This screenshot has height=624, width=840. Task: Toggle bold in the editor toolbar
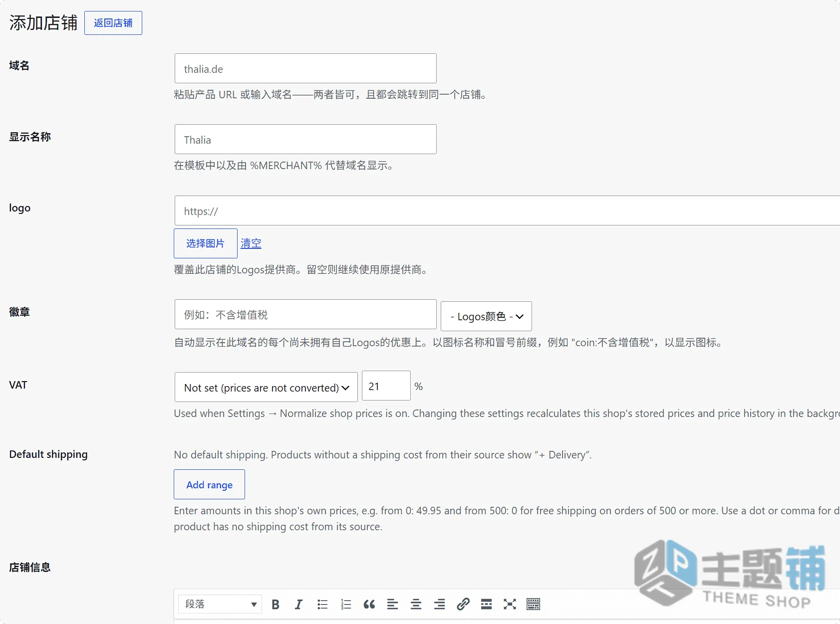tap(275, 605)
